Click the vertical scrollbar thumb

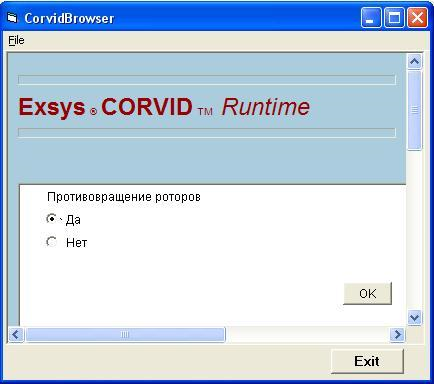414,110
